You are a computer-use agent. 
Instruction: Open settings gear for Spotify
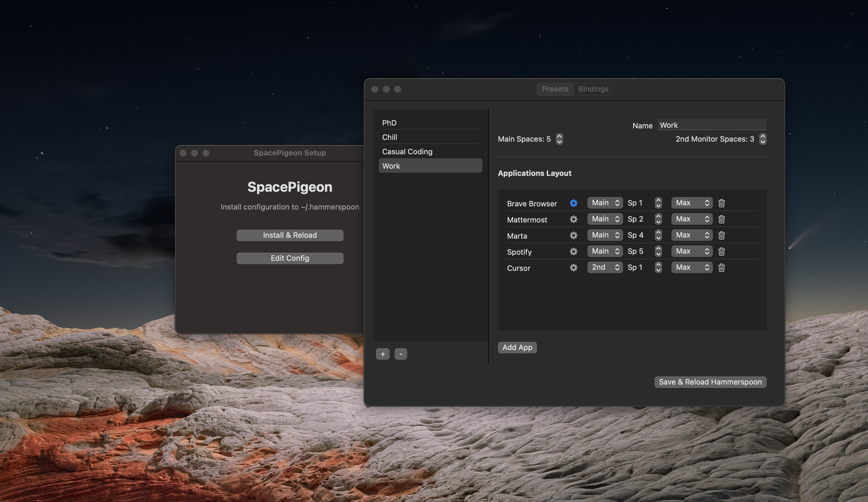coord(573,252)
